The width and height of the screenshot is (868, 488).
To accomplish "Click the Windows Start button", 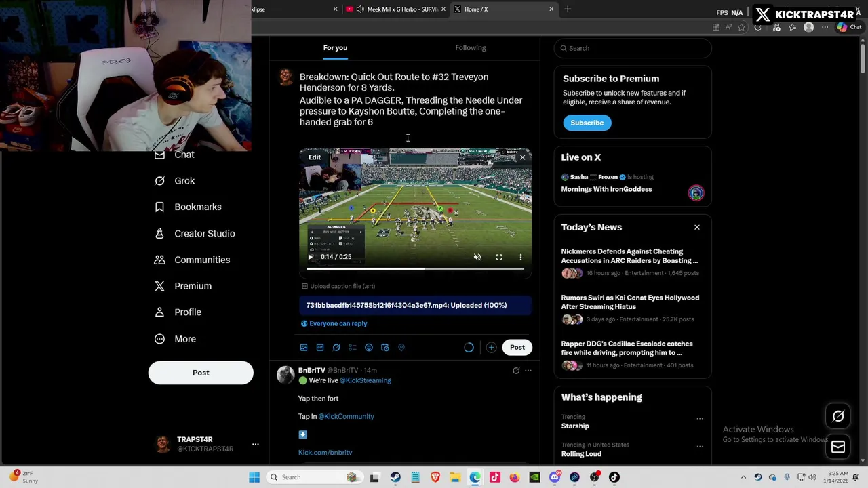I will 254,477.
